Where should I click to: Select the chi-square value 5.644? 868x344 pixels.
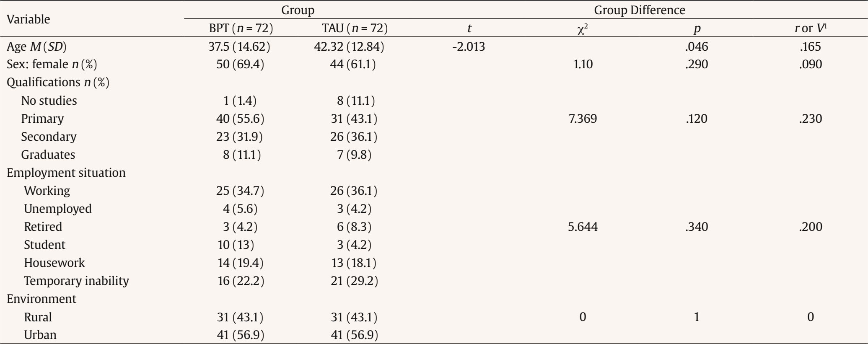point(582,227)
